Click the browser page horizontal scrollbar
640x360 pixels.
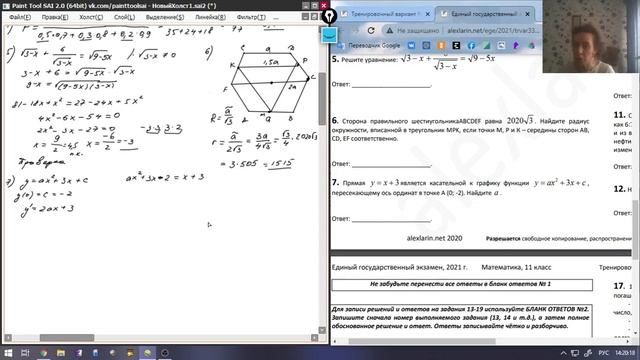point(422,341)
